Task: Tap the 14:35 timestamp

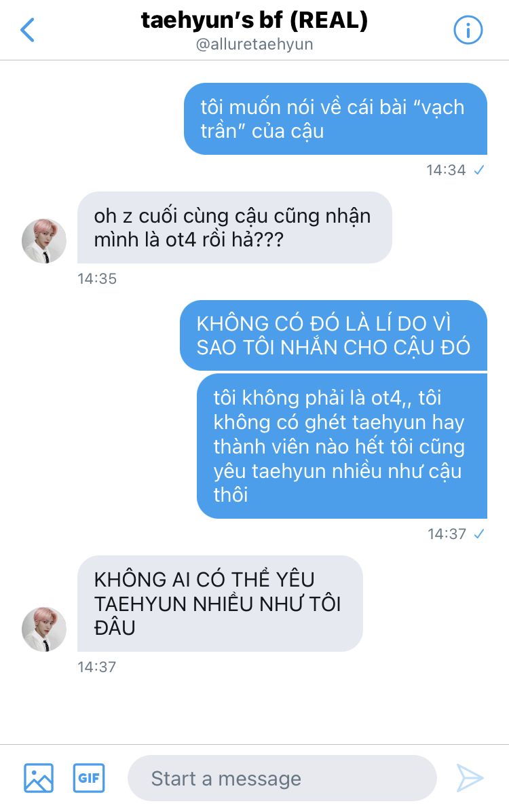Action: point(97,278)
